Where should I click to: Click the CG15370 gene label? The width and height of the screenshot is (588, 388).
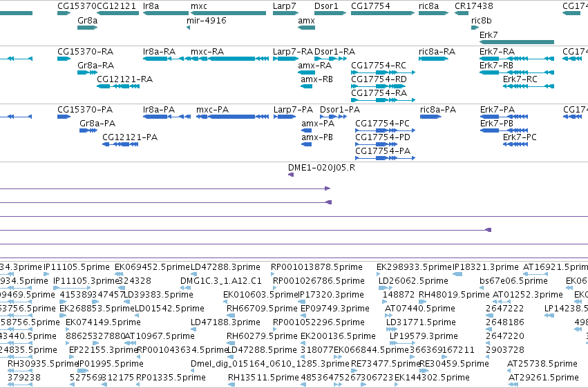(x=77, y=6)
